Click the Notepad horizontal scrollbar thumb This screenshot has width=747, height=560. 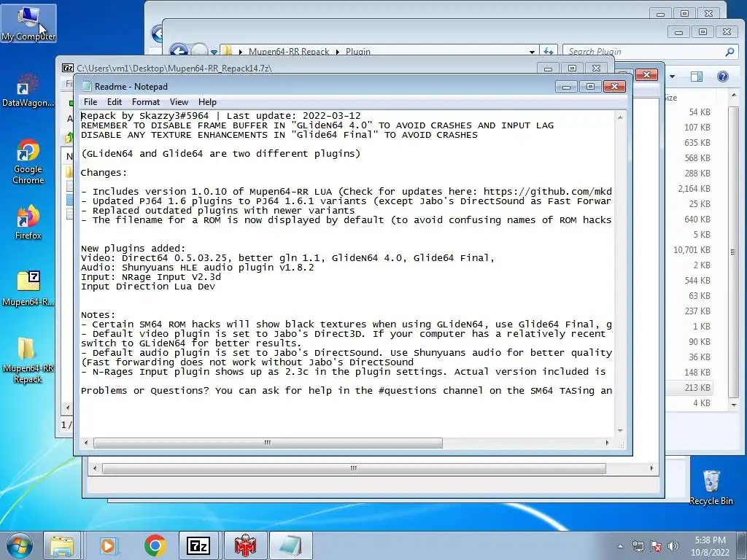[268, 443]
